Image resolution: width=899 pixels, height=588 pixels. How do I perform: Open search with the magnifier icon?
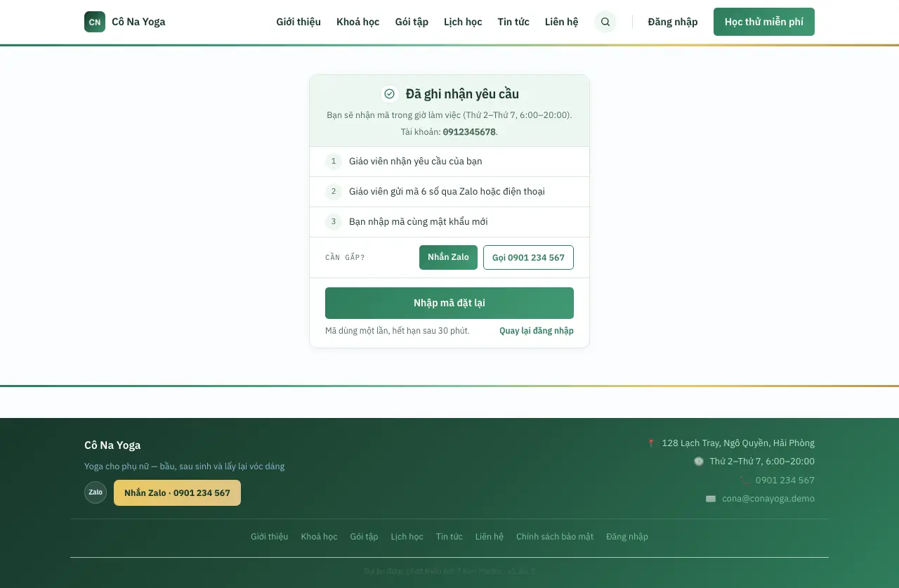(x=605, y=22)
